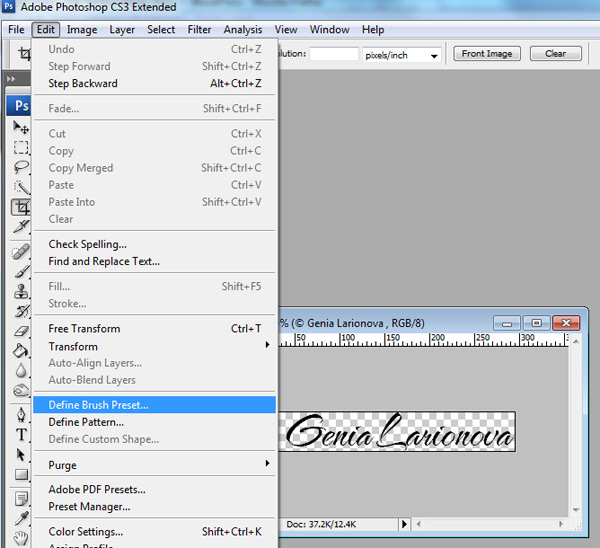The width and height of the screenshot is (600, 548).
Task: Select the Move tool
Action: (21, 127)
